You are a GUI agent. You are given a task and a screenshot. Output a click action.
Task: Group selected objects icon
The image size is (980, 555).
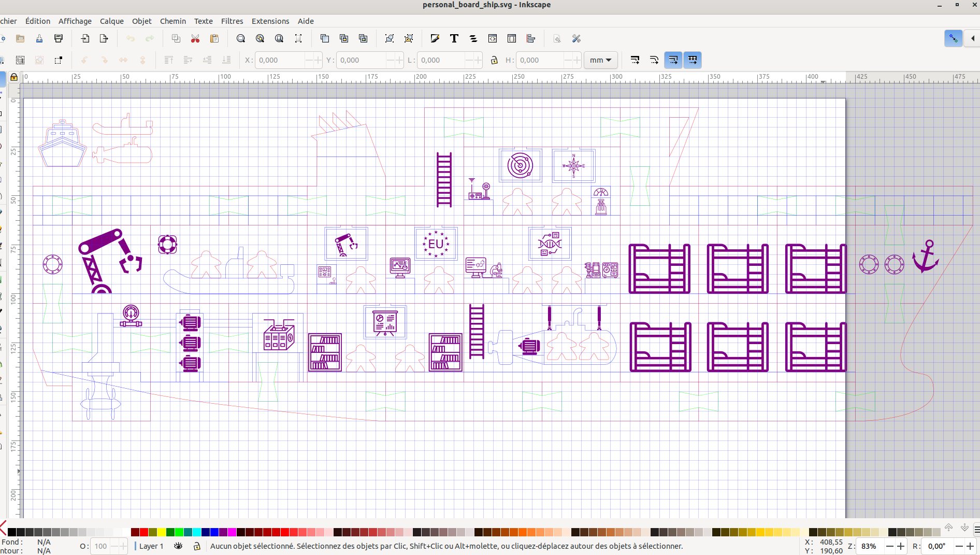pyautogui.click(x=390, y=38)
